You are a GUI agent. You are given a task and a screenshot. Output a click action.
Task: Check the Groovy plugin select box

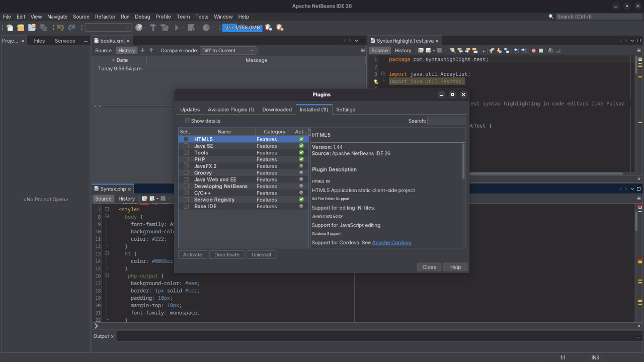(186, 173)
